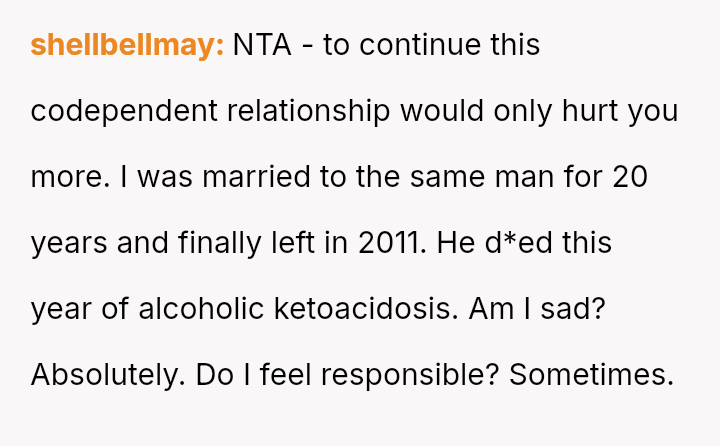Click the word 'years' starting the fourth line

(x=64, y=243)
